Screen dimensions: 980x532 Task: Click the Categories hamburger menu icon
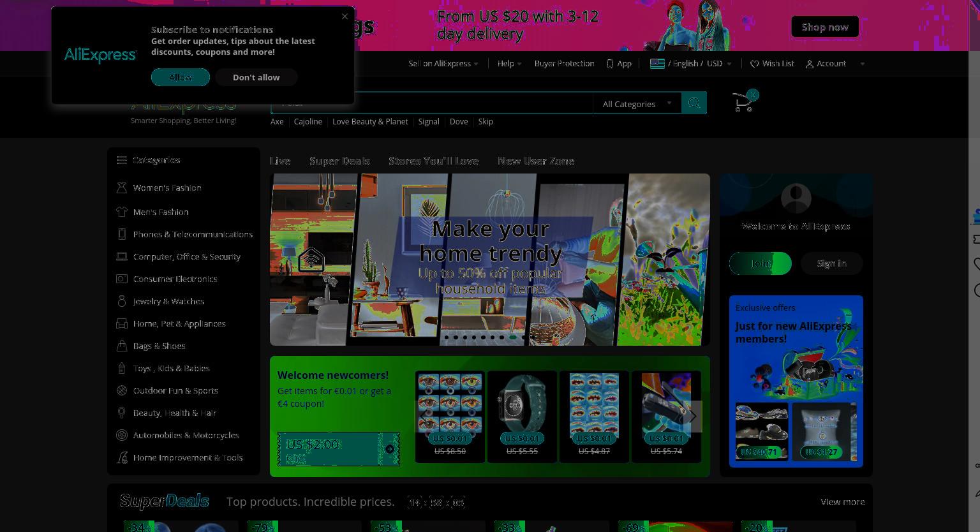122,160
